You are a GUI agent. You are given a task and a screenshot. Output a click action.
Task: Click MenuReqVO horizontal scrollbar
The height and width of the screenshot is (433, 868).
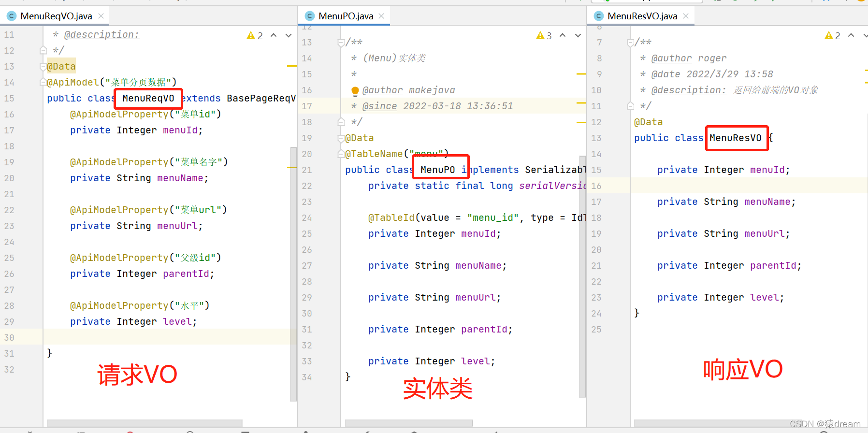point(144,423)
